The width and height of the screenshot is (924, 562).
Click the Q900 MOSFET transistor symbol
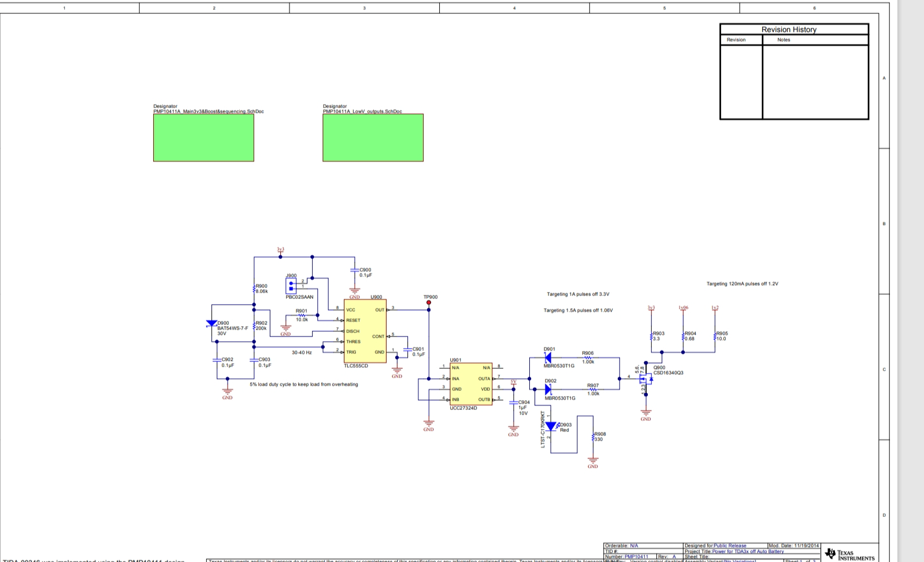pos(645,379)
